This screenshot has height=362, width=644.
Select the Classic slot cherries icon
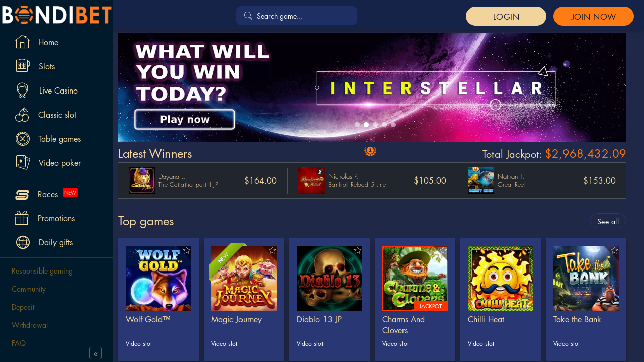(x=22, y=115)
